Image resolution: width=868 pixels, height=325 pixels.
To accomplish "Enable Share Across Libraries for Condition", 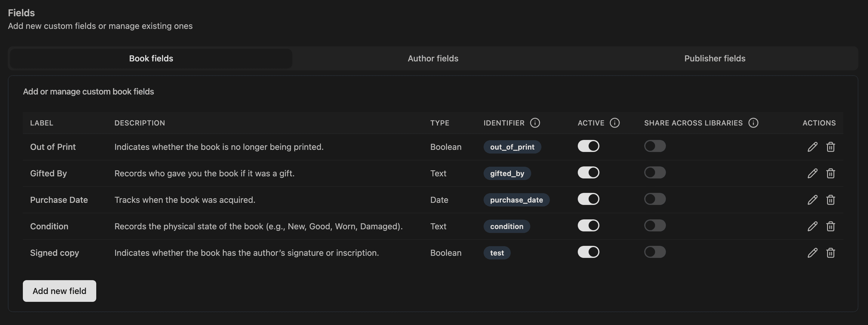I will [x=655, y=225].
